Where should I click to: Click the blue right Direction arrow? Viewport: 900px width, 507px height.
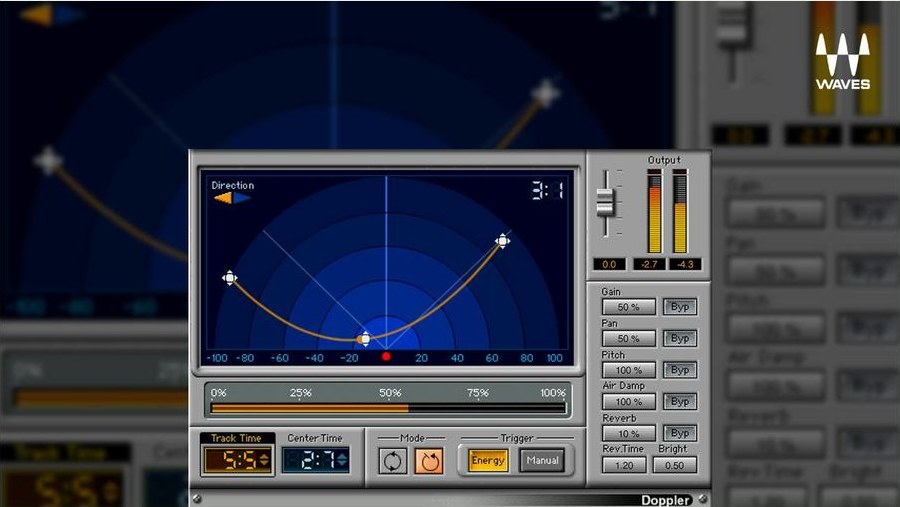tap(242, 198)
